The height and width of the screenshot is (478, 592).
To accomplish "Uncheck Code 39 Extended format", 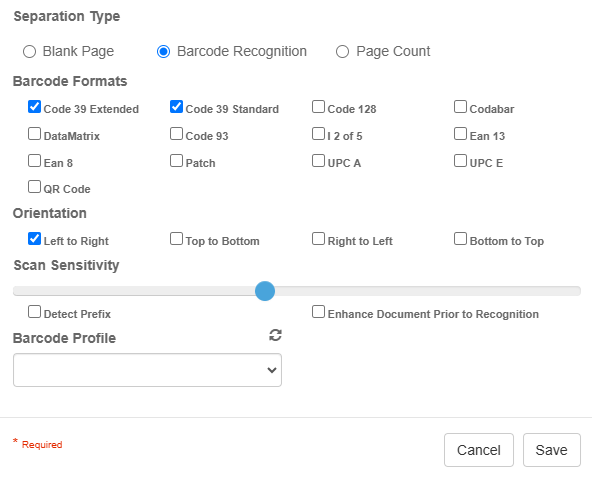I will 34,107.
